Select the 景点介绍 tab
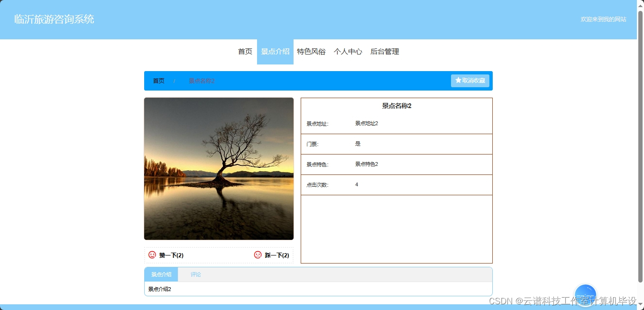Screen dimensions: 644x310 161,274
